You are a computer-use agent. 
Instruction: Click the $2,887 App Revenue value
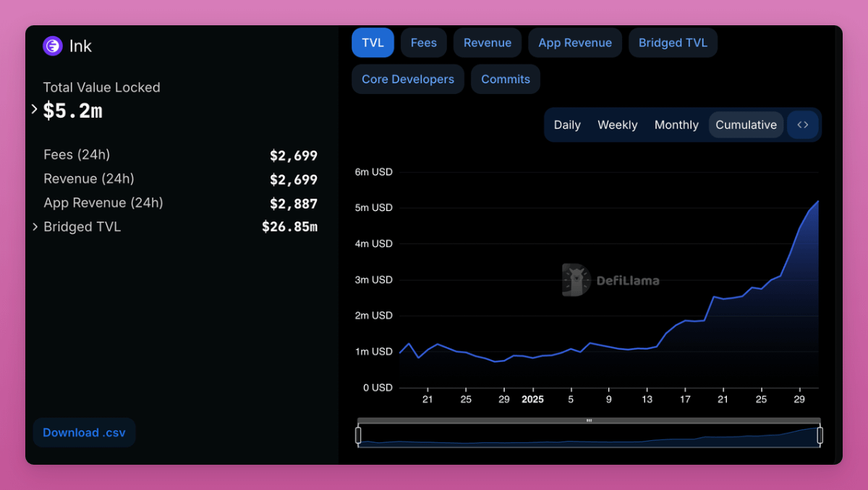pos(294,204)
